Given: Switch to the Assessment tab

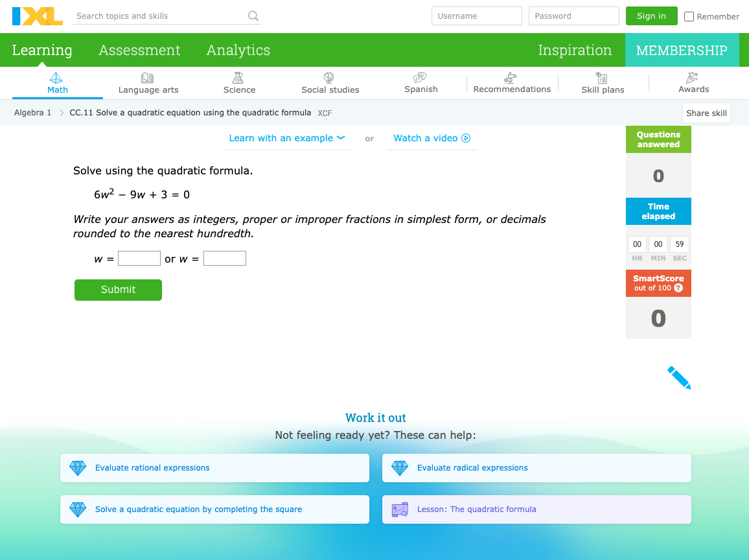Looking at the screenshot, I should [x=139, y=50].
